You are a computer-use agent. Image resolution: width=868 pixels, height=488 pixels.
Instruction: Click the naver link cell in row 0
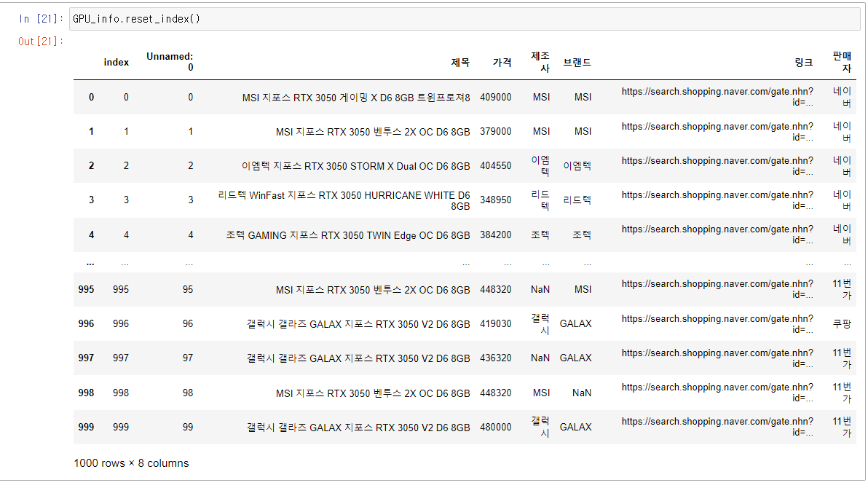pos(717,97)
